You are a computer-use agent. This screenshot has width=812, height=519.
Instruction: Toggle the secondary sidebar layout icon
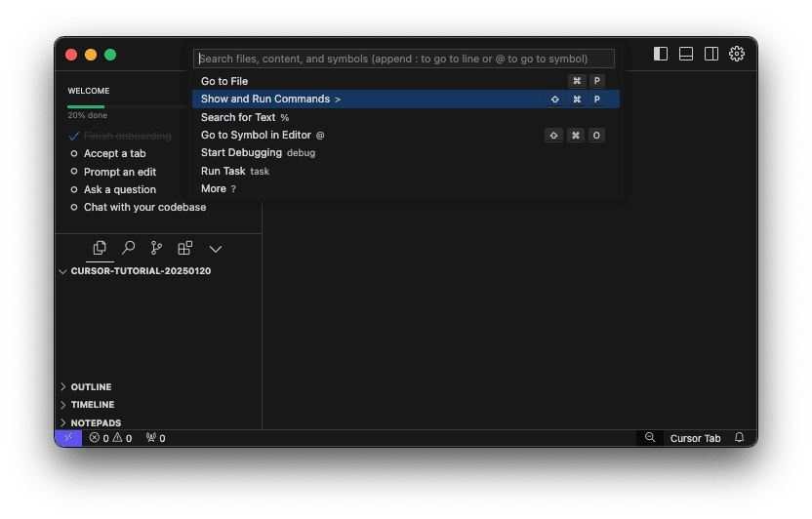pyautogui.click(x=711, y=54)
